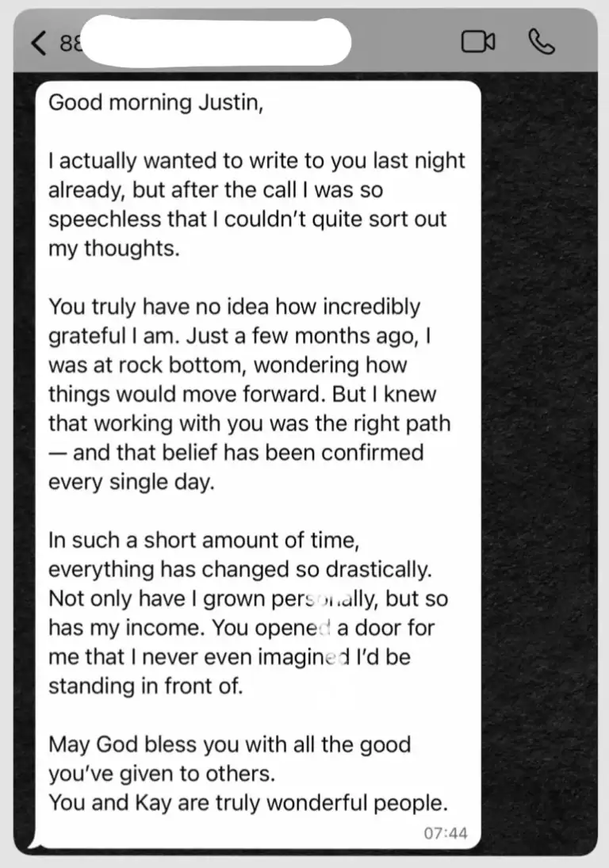
Task: Start a video call
Action: (478, 42)
